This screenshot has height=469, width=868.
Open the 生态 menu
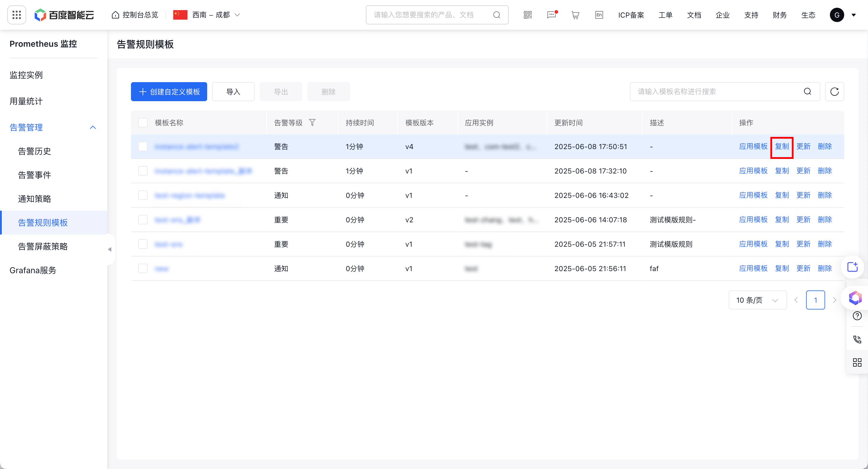tap(808, 15)
